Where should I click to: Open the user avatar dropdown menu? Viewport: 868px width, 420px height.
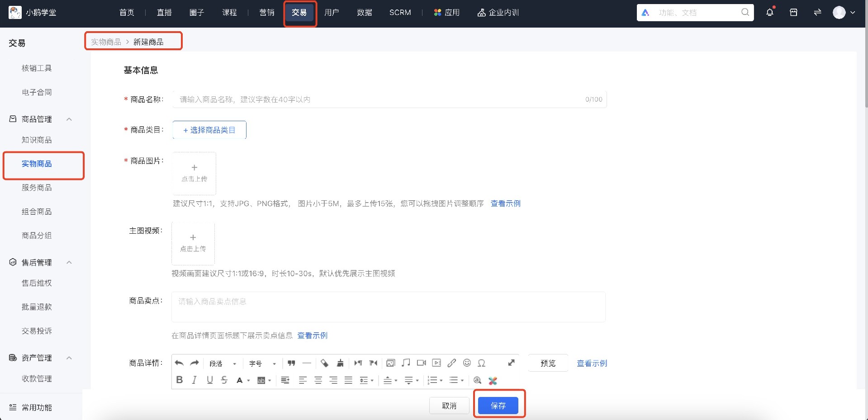point(844,13)
